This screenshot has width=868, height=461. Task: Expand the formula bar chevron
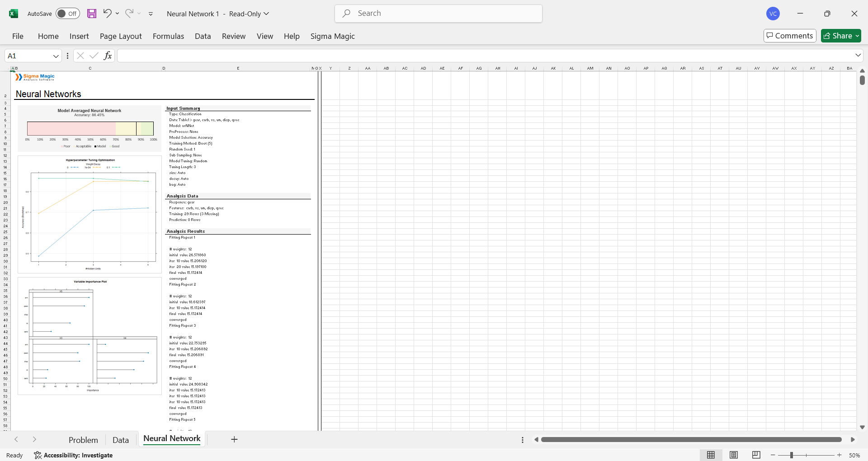click(x=858, y=55)
